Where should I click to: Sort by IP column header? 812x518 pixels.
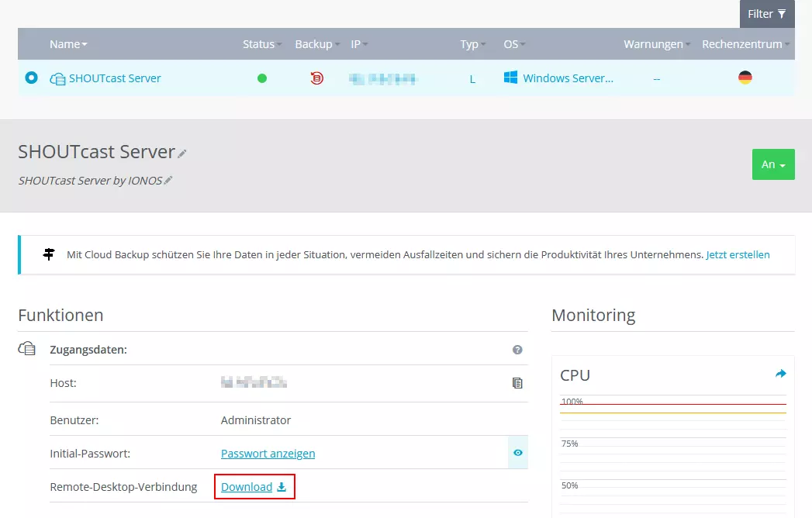click(x=359, y=44)
